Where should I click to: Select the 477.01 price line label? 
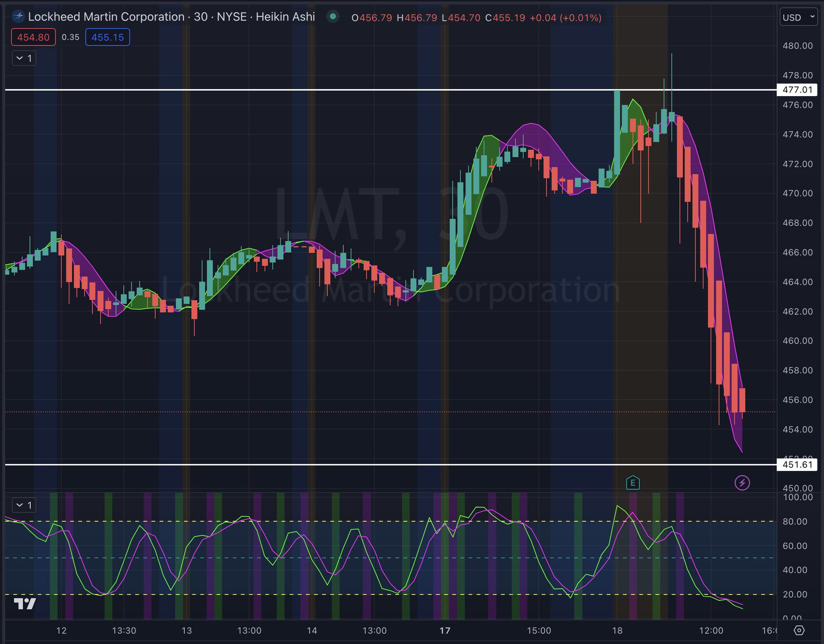tap(797, 90)
